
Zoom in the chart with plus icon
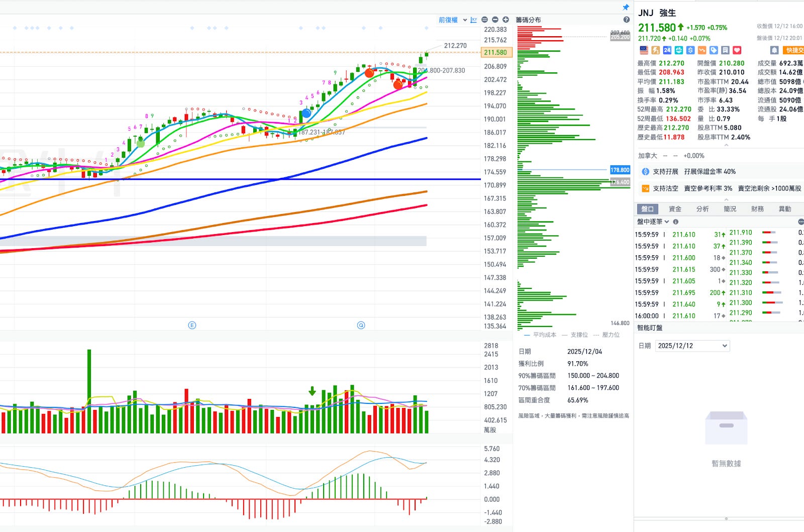(506, 20)
